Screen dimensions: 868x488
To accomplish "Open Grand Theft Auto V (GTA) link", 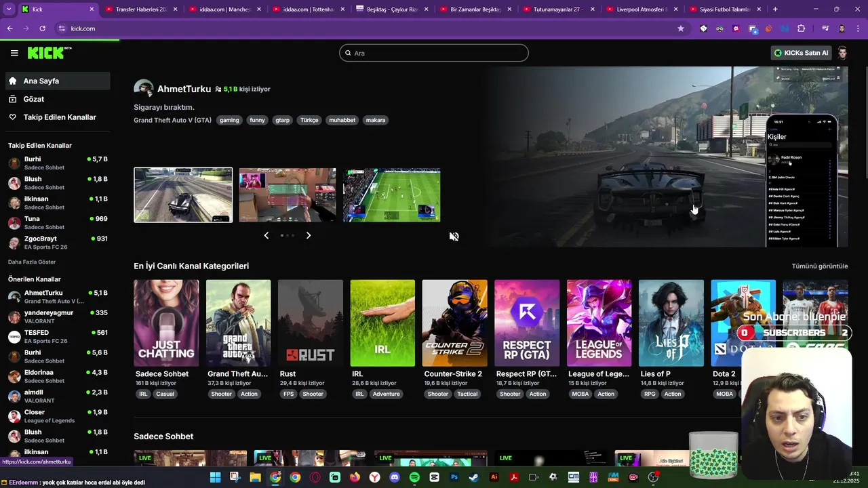I will coord(172,120).
